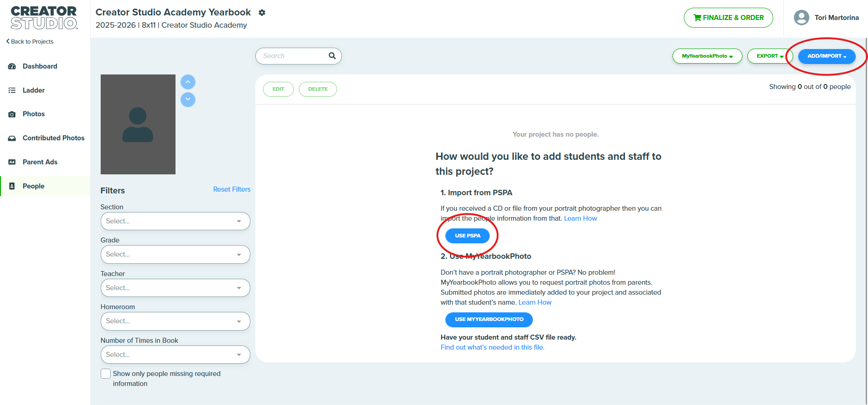868x405 pixels.
Task: Open the EXPORT dropdown menu
Action: 770,56
